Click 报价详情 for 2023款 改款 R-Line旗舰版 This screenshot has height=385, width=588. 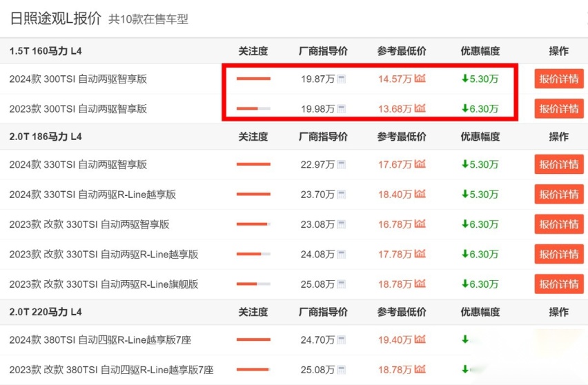coord(559,284)
